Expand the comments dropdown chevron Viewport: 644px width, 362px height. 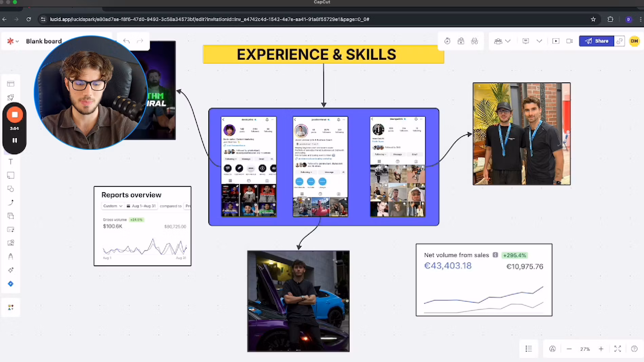tap(539, 41)
